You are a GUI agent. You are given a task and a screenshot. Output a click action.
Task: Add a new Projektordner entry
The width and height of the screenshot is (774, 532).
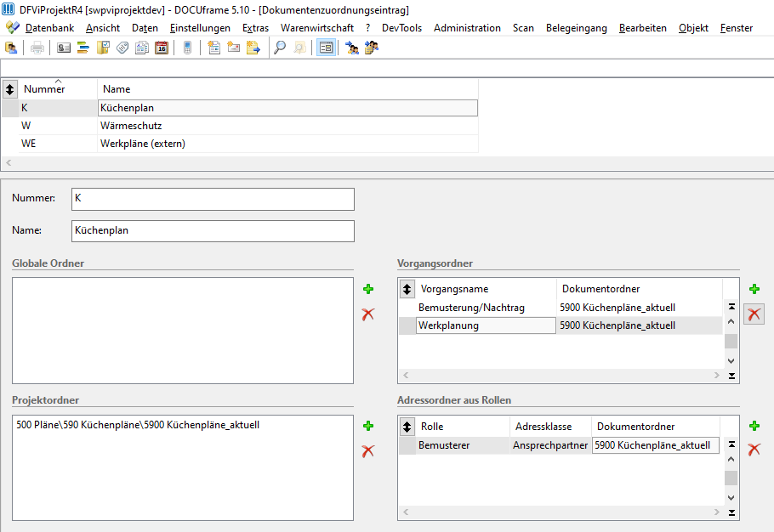pyautogui.click(x=368, y=426)
